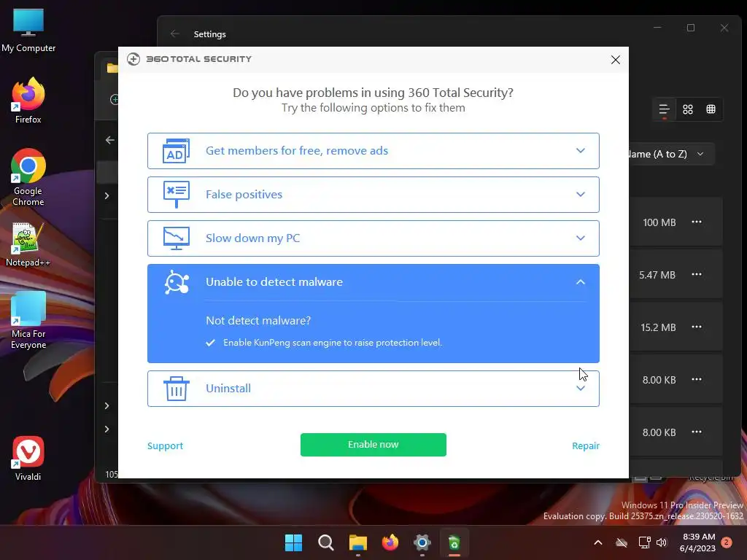Click the Uninstall trash can icon
The height and width of the screenshot is (560, 747).
177,388
